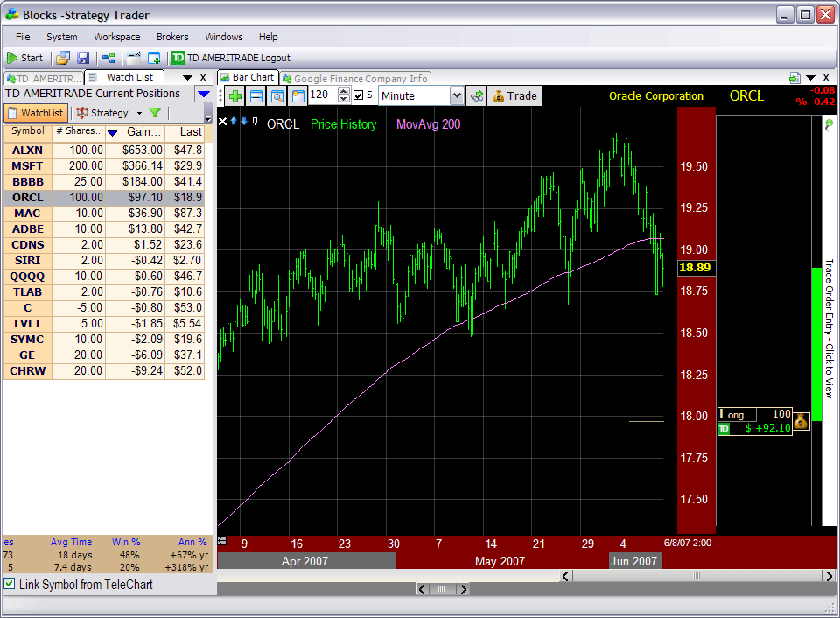Click the symbol link arrows icon
The height and width of the screenshot is (618, 840).
[476, 96]
